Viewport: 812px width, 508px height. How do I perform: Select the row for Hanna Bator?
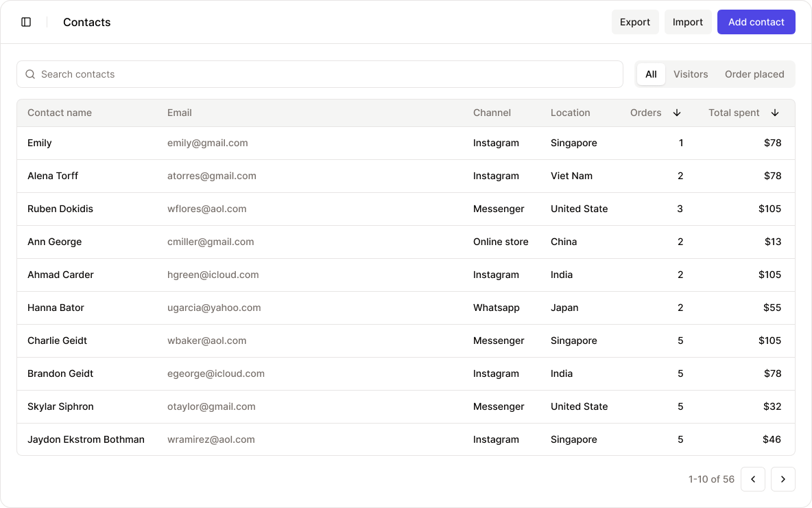pyautogui.click(x=55, y=308)
